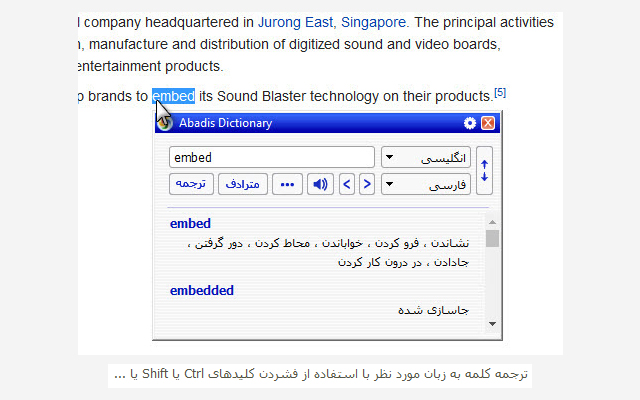The width and height of the screenshot is (640, 400).
Task: Go to next word with right arrow
Action: click(x=367, y=184)
